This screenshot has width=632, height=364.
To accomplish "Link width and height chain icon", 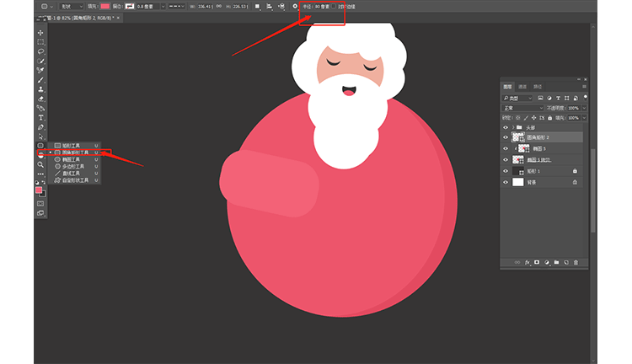I will pos(219,7).
